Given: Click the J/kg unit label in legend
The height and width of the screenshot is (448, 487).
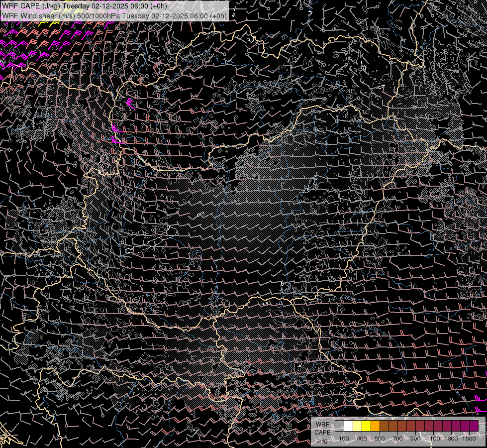Looking at the screenshot, I should (322, 441).
